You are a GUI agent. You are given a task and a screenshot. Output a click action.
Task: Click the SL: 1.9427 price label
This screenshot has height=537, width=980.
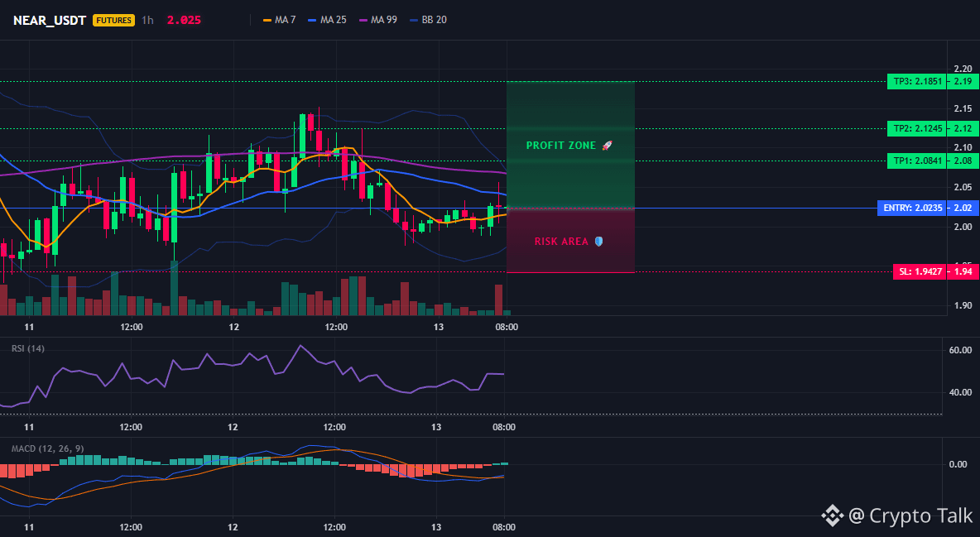920,272
